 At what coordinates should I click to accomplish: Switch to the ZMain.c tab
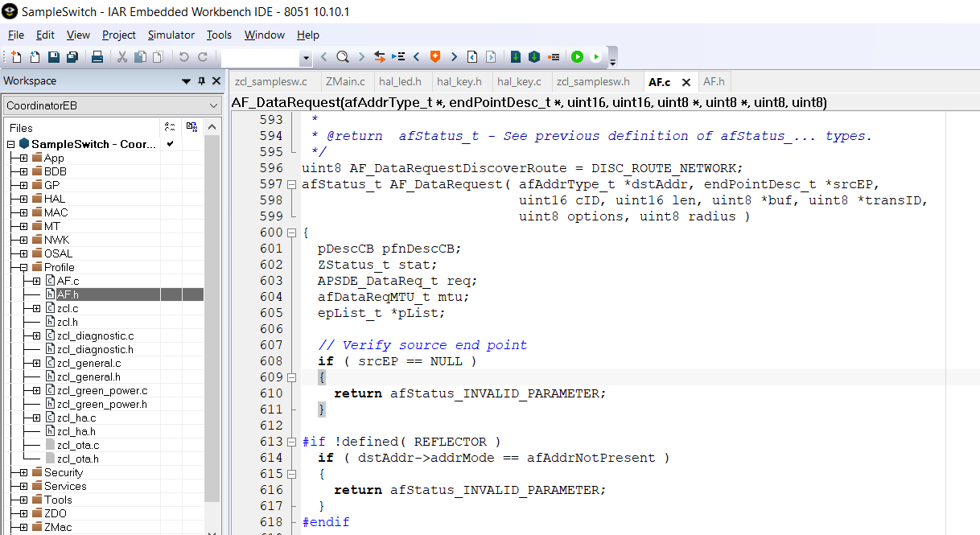[345, 81]
